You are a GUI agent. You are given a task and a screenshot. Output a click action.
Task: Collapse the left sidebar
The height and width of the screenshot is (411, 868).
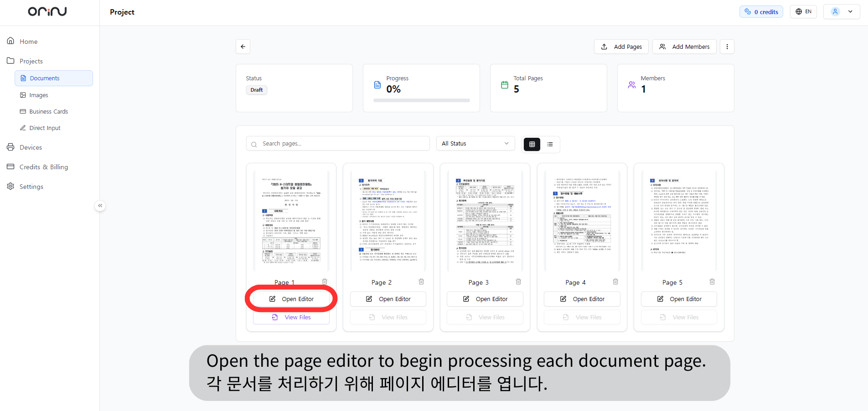click(x=100, y=206)
